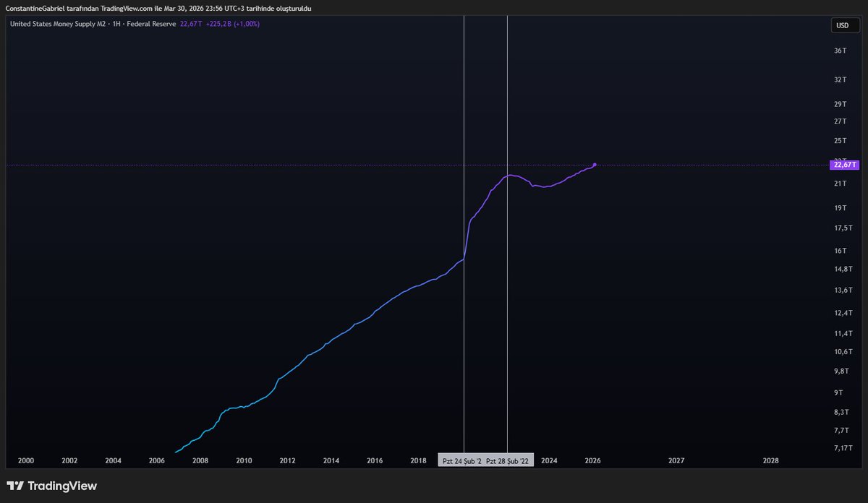The image size is (868, 503).
Task: Click the ConstantineGabriel snapshot caption text
Action: pos(158,7)
